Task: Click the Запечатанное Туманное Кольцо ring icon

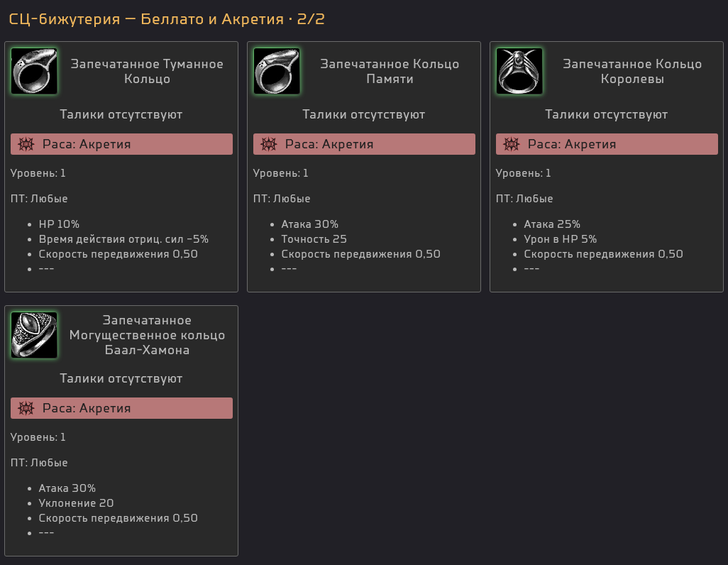Action: [x=34, y=71]
